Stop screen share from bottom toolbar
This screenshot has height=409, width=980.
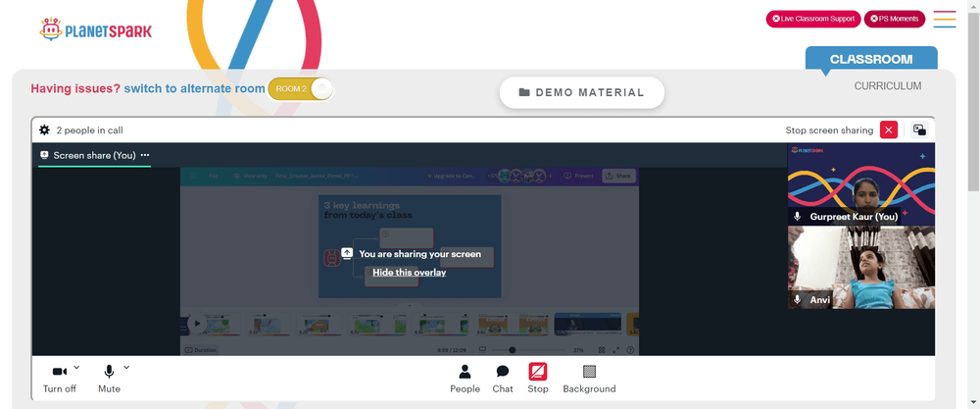(537, 379)
